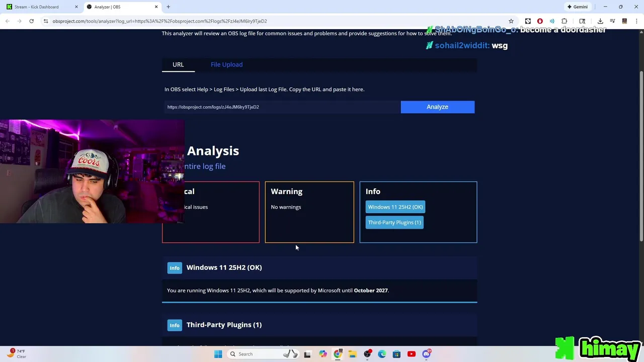Click the Third-Party Plugins (1) info badge
This screenshot has width=644, height=362.
coord(394,222)
